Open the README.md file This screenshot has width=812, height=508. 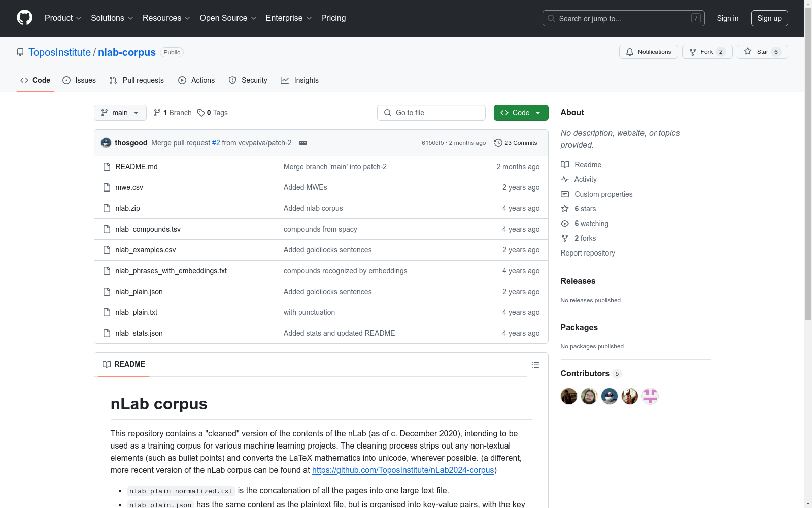point(137,167)
